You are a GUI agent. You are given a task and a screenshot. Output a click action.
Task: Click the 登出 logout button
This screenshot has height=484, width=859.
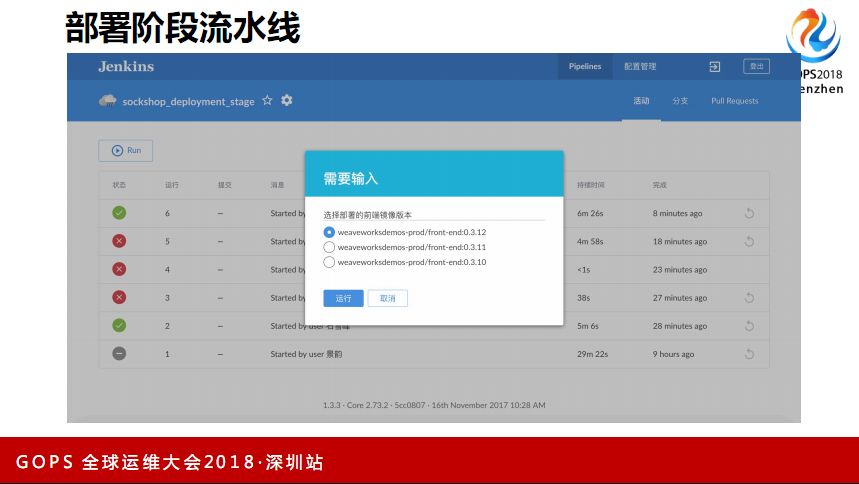[757, 66]
